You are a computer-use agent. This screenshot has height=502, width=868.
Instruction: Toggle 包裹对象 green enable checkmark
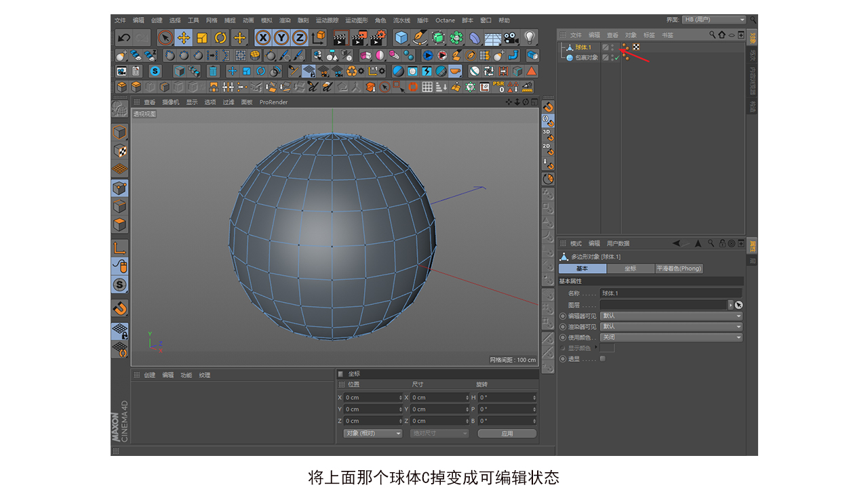tap(617, 58)
